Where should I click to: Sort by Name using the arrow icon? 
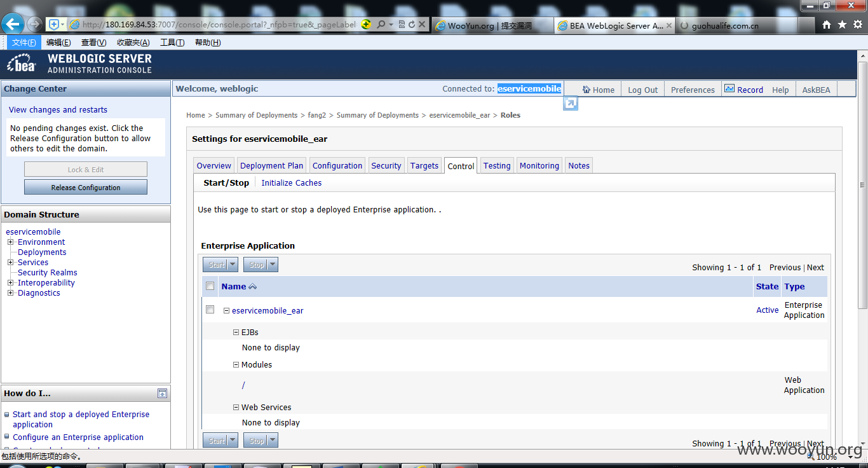coord(253,287)
